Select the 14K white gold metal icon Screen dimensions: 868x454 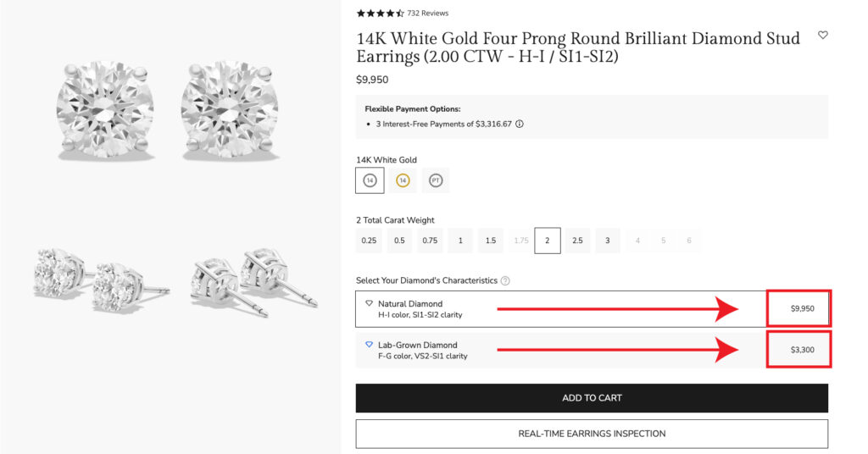[370, 180]
